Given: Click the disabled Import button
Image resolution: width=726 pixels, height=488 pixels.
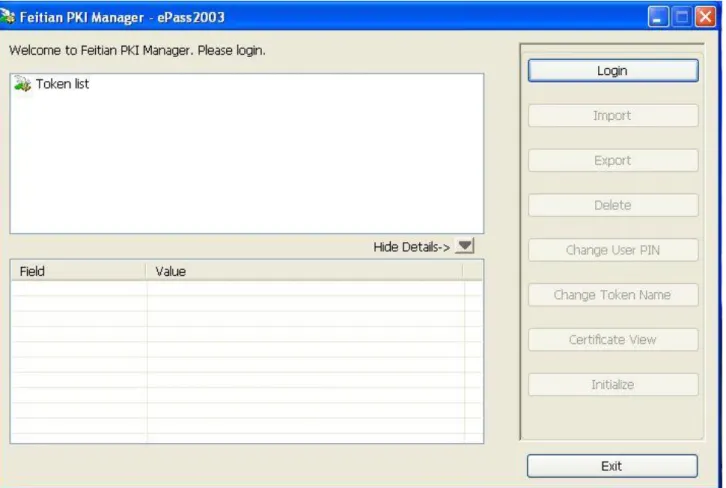Looking at the screenshot, I should (613, 115).
